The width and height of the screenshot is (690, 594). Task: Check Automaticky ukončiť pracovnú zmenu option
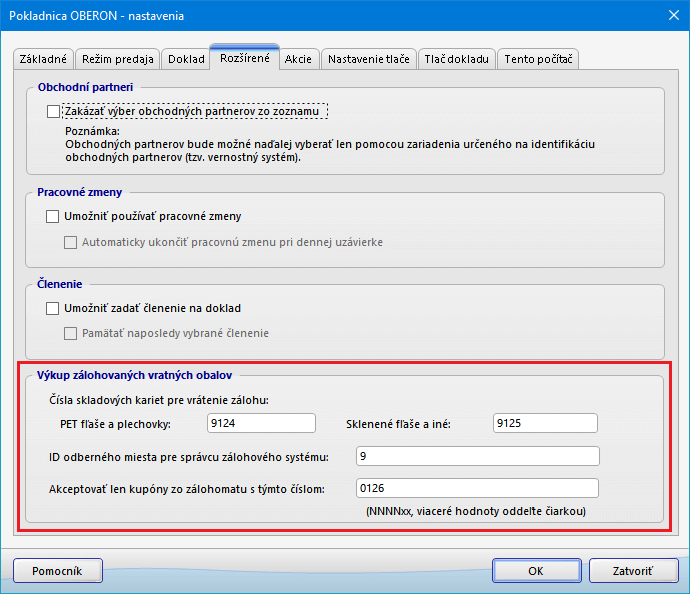pyautogui.click(x=71, y=242)
